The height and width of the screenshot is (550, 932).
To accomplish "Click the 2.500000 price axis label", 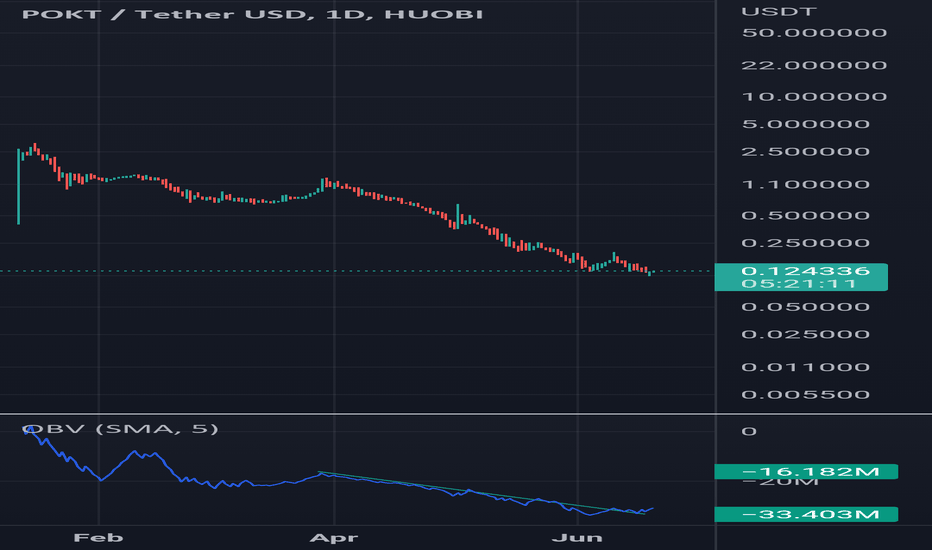I will click(805, 152).
